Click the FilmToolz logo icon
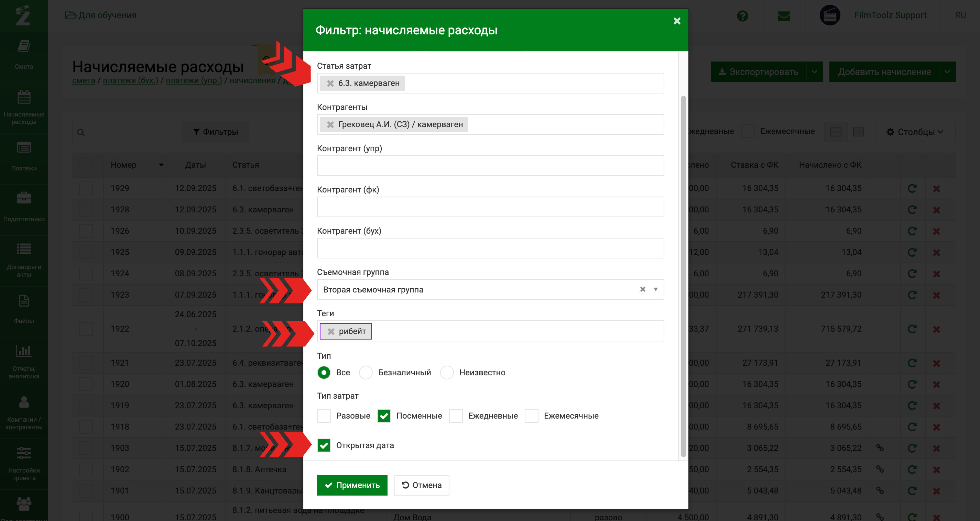Screen dimensions: 980x521 23,15
